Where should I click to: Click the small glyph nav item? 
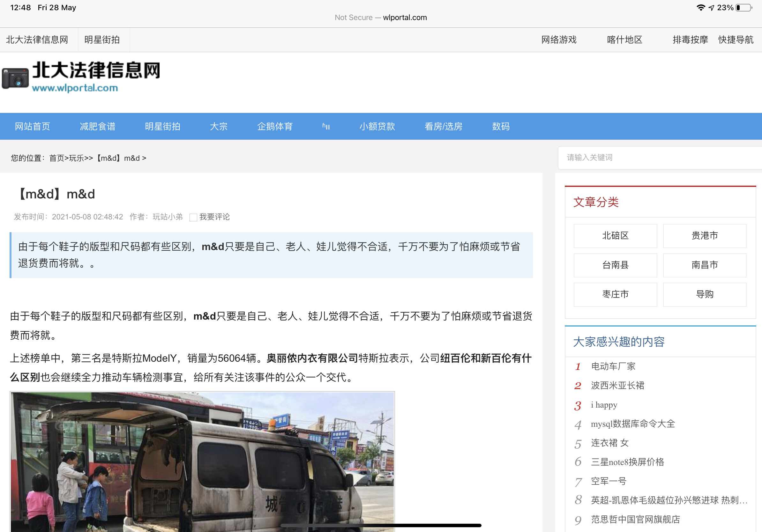(x=326, y=126)
